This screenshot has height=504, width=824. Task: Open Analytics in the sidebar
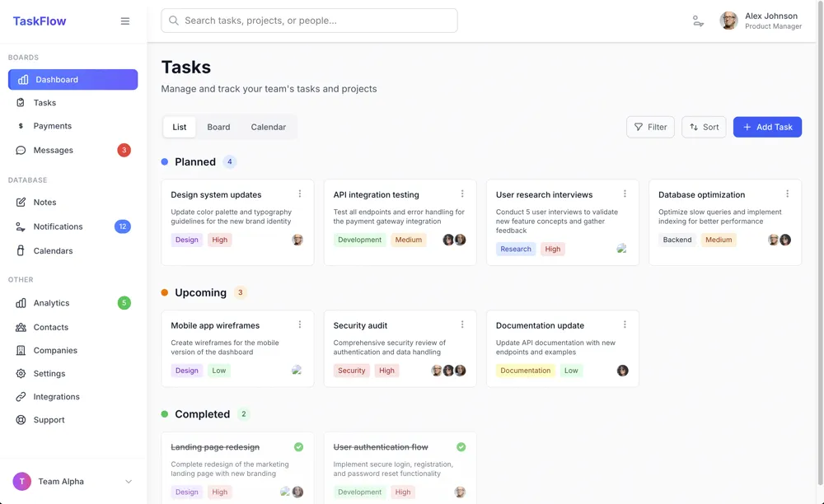coord(51,303)
